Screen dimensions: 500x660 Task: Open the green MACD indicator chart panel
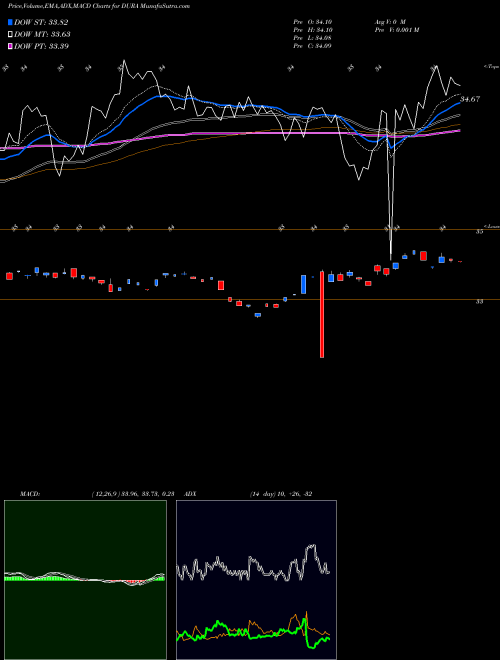(x=85, y=580)
